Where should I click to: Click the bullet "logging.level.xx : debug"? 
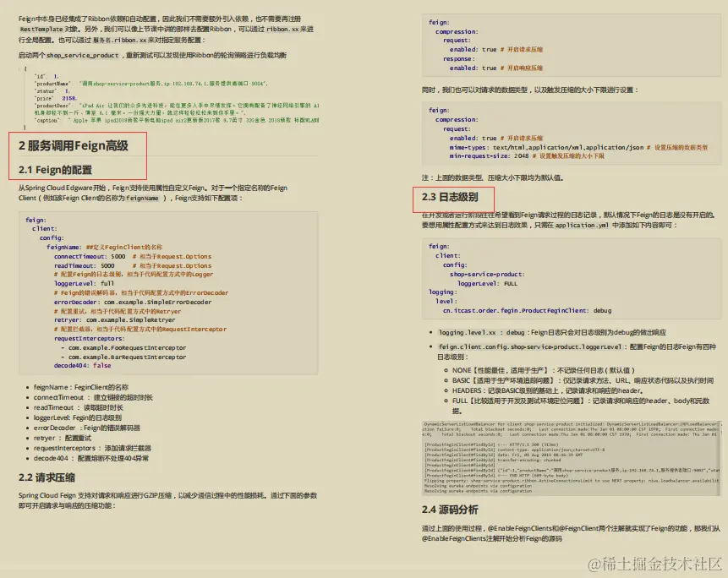coord(552,333)
